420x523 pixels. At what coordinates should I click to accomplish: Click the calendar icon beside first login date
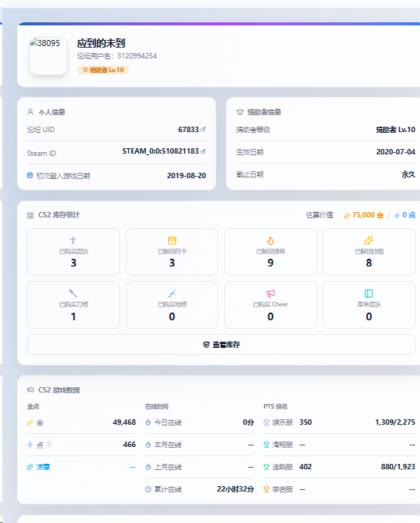pos(30,175)
